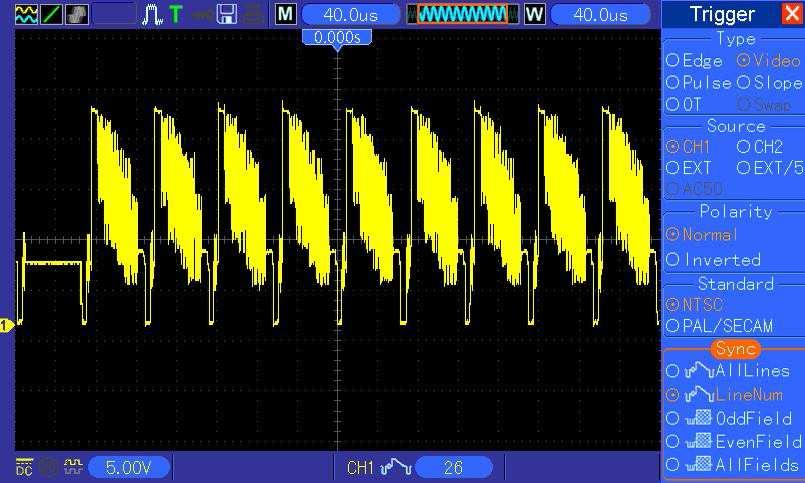This screenshot has height=483, width=805.
Task: Click the line number 26 value
Action: pyautogui.click(x=453, y=468)
